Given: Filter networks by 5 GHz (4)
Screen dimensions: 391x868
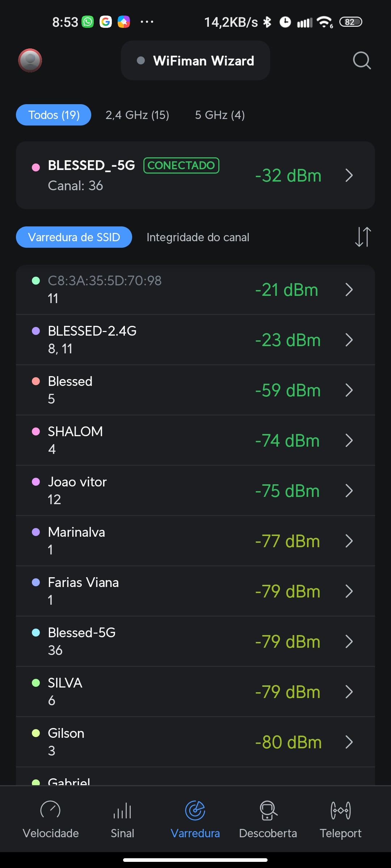Looking at the screenshot, I should (x=220, y=115).
